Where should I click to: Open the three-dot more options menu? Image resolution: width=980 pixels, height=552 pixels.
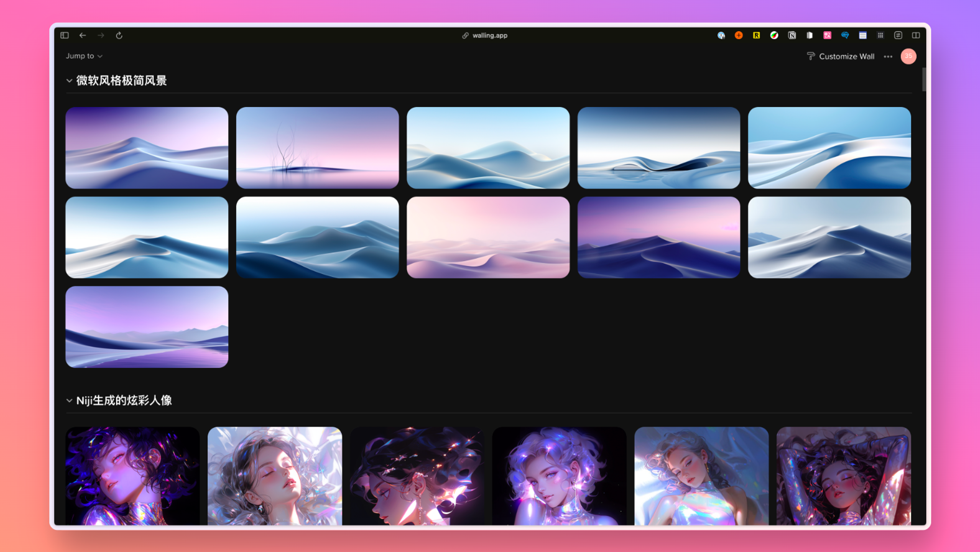click(888, 56)
